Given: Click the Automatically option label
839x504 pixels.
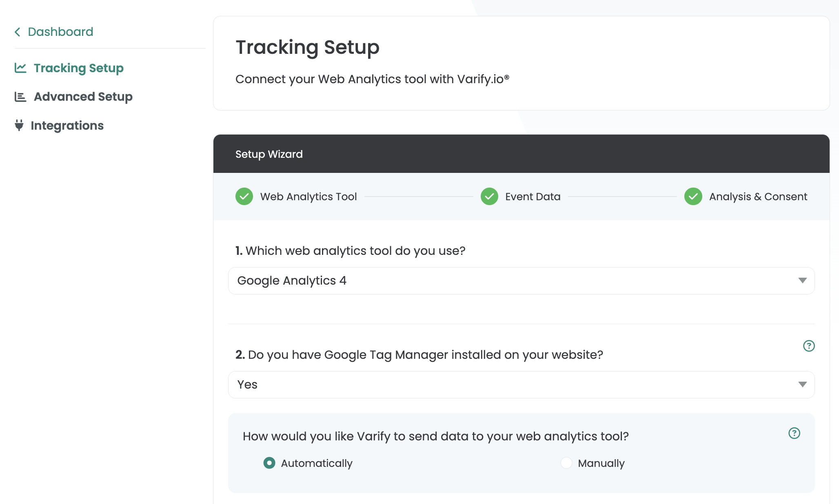Looking at the screenshot, I should (317, 463).
